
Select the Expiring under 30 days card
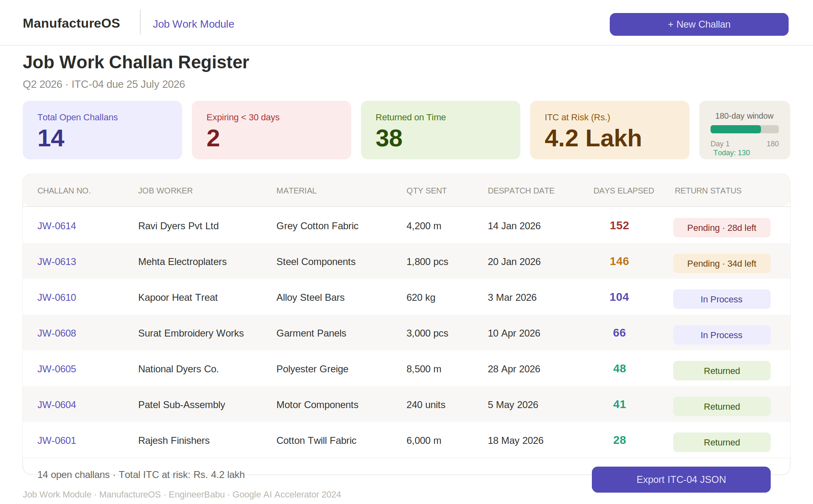(x=272, y=130)
